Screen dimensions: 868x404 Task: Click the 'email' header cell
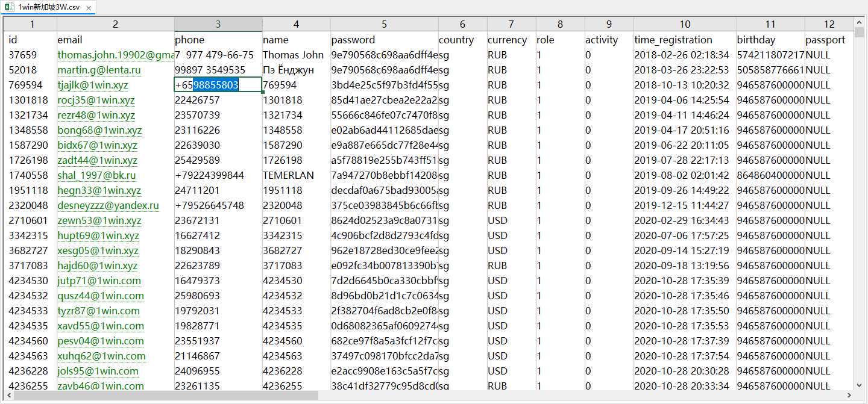pos(116,40)
